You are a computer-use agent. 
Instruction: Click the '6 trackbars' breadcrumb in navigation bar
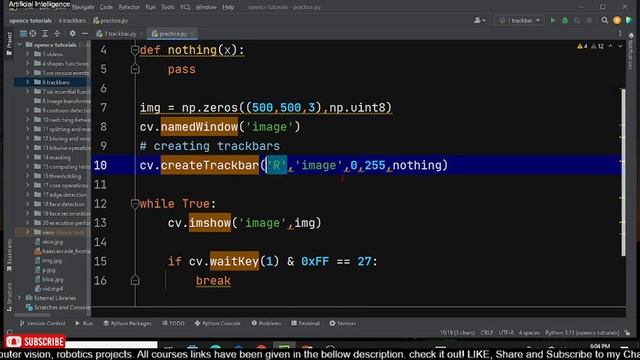point(72,20)
